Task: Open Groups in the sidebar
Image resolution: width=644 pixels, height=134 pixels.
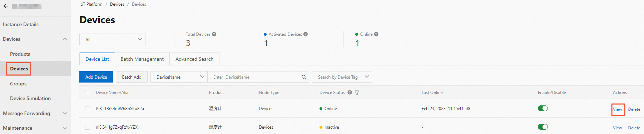Action: click(18, 84)
